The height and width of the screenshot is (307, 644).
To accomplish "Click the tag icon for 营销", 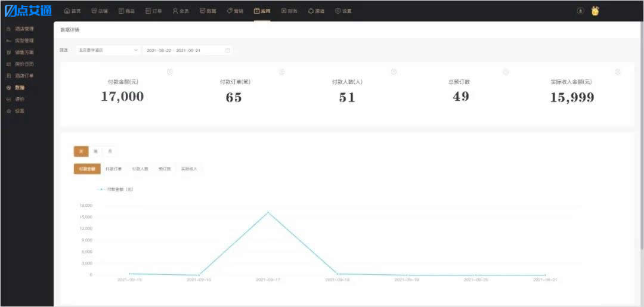I will pyautogui.click(x=230, y=11).
